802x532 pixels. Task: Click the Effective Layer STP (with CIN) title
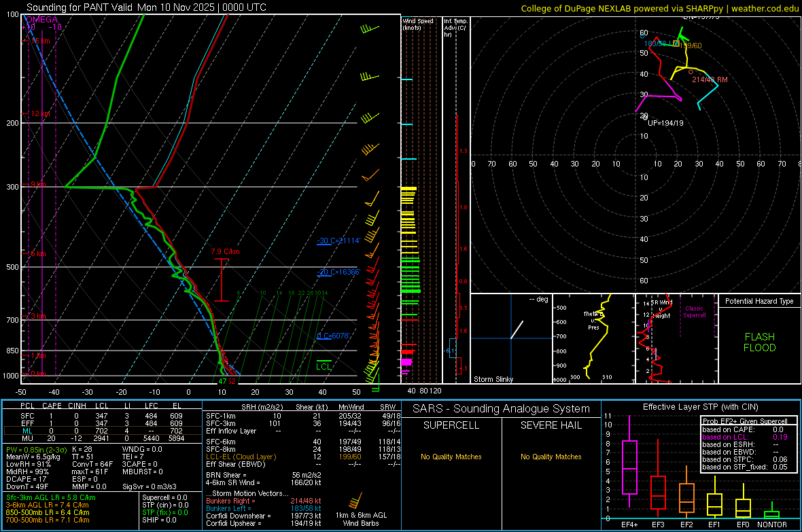[700, 407]
